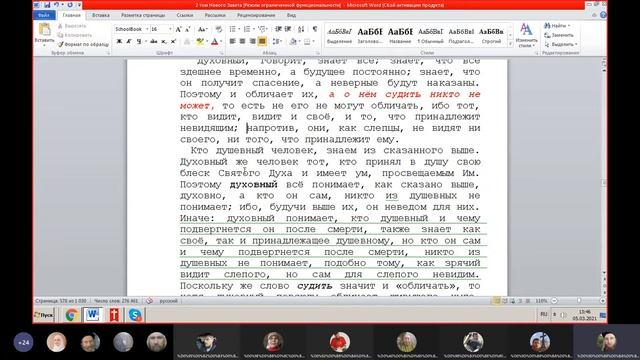Screen dimensions: 640x360
Task: Switch to the Рецензирование (Review) tab
Action: pyautogui.click(x=256, y=15)
